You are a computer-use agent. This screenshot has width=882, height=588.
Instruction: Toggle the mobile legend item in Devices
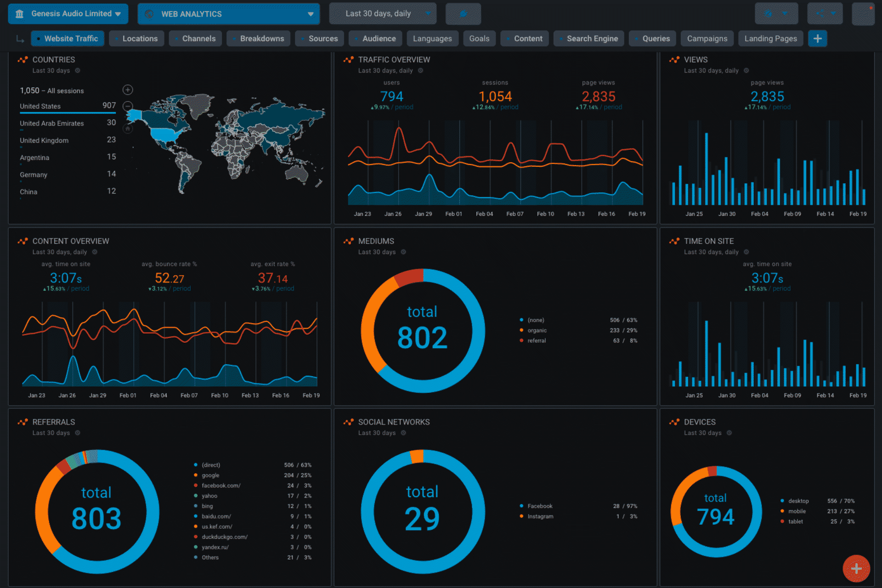click(x=797, y=511)
